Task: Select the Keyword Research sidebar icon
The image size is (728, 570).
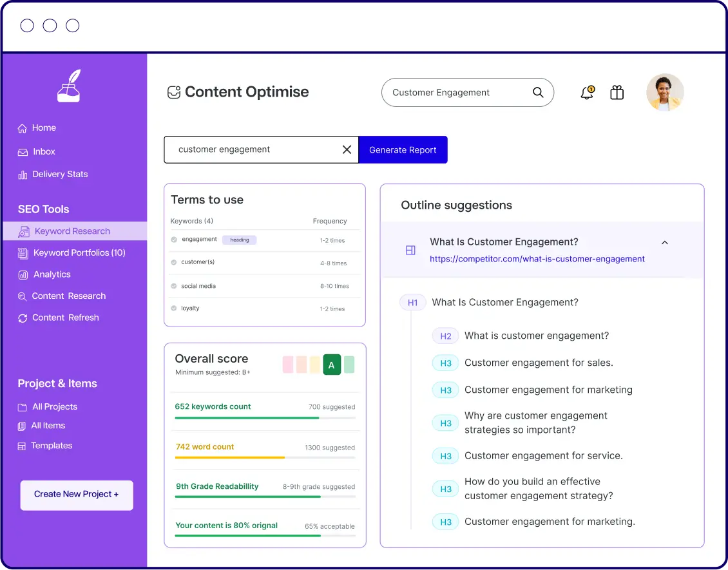Action: [23, 231]
